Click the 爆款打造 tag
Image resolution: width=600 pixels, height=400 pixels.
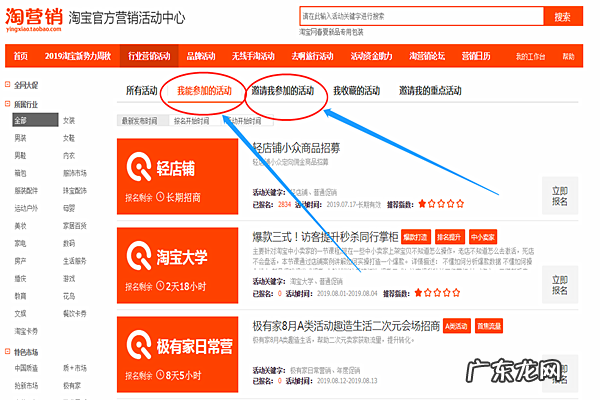pos(416,237)
